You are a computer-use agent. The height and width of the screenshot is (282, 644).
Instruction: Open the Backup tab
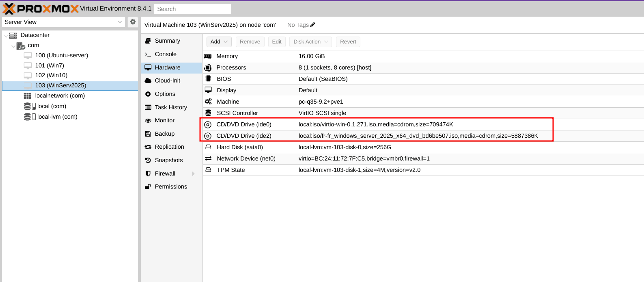point(172,134)
